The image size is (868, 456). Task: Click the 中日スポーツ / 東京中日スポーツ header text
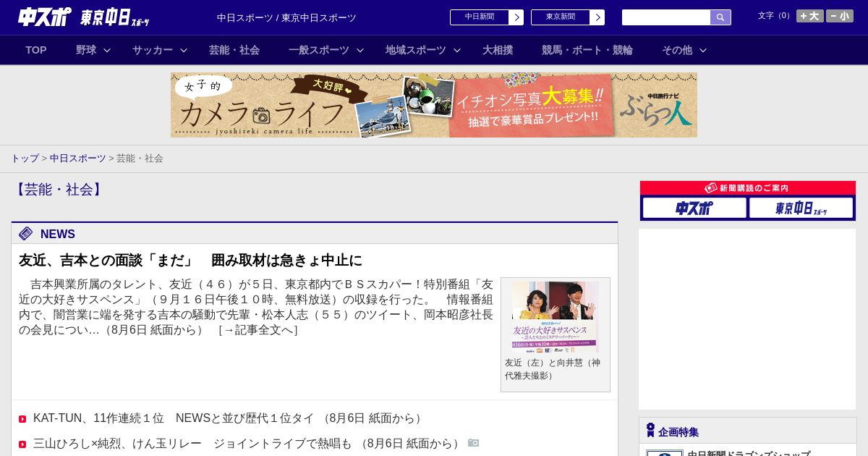[286, 17]
